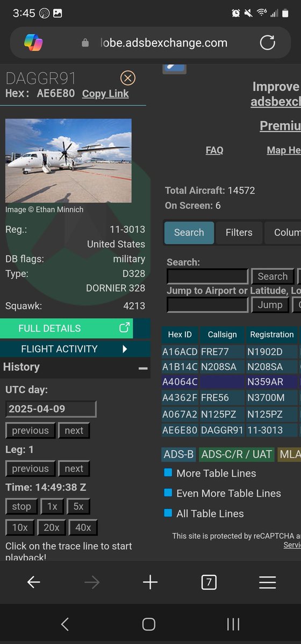Close the DAGGR91 aircraft info panel

[x=127, y=78]
